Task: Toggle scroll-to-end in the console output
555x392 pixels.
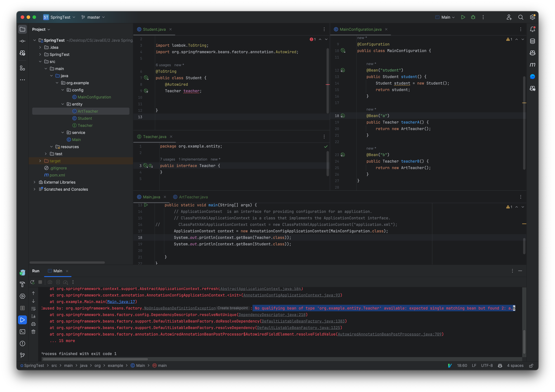Action: 34,316
